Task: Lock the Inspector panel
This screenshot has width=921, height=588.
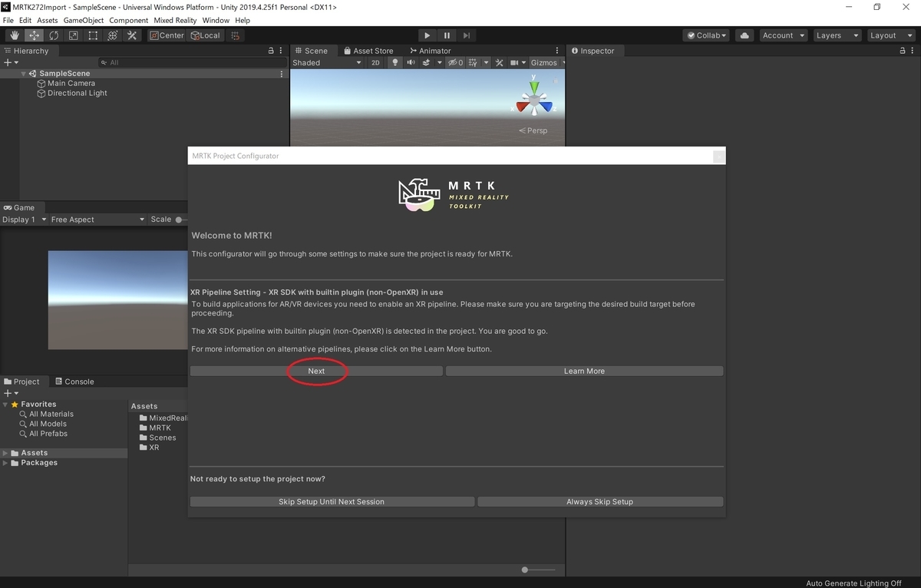Action: click(x=901, y=51)
